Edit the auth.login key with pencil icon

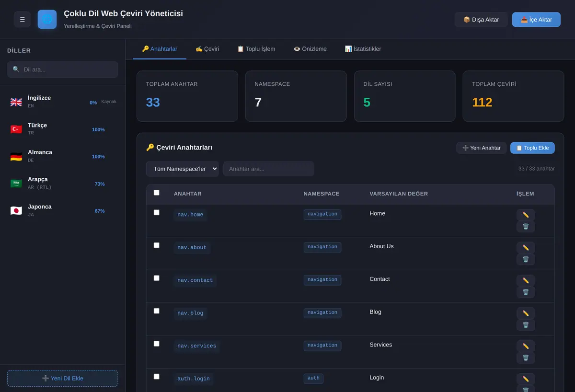point(526,379)
